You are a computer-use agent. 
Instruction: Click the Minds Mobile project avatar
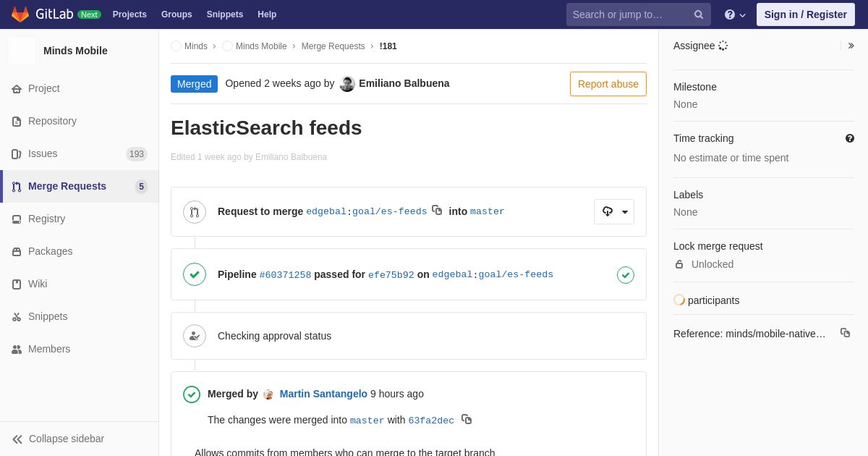tap(22, 51)
